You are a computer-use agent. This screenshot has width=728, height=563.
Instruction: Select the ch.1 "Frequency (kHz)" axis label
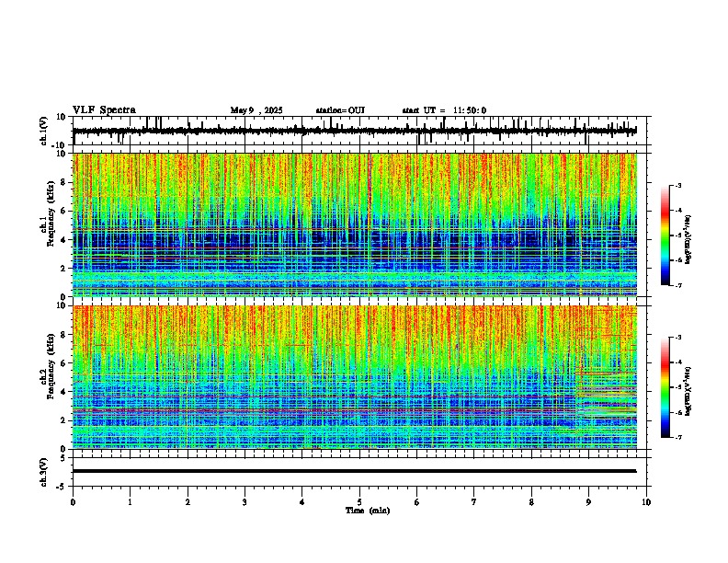pos(51,213)
